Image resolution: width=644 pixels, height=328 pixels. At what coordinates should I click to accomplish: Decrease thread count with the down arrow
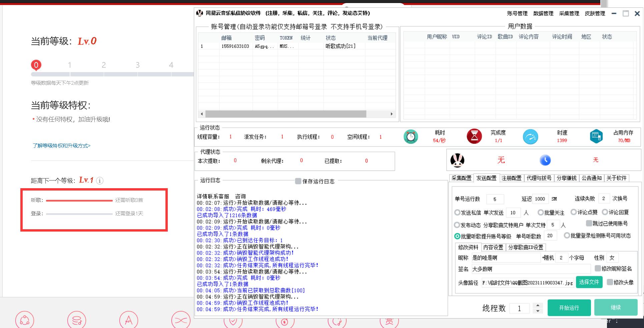pos(538,311)
